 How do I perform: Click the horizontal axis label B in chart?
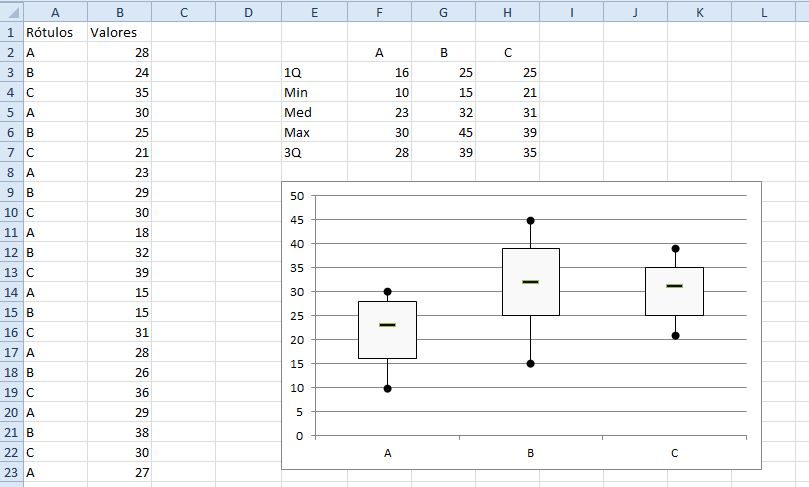pos(531,453)
